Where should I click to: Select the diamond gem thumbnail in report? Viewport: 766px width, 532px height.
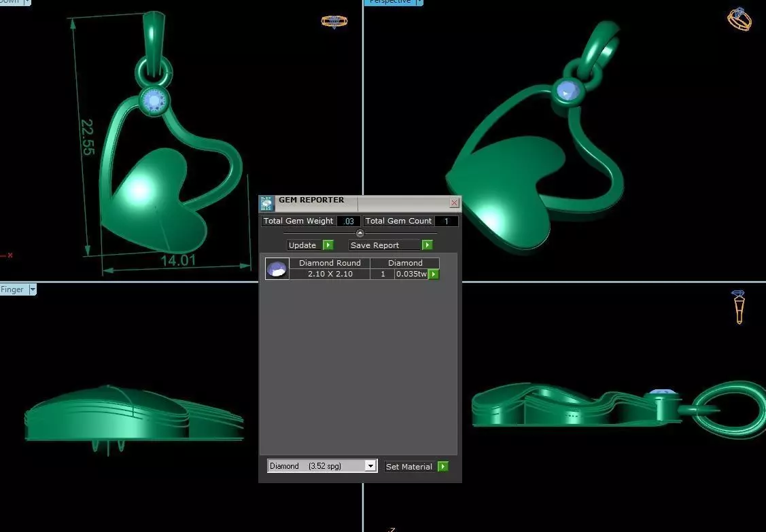tap(277, 268)
